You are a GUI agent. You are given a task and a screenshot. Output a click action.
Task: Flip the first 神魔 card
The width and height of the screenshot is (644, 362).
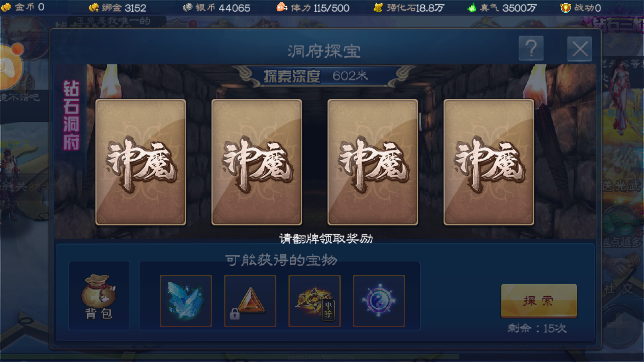pos(141,162)
